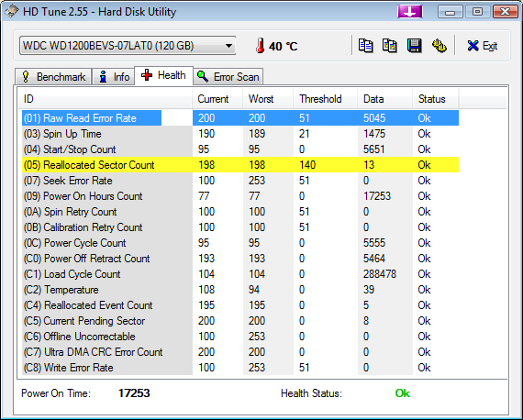Select the Load Cycle Count row

click(240, 274)
